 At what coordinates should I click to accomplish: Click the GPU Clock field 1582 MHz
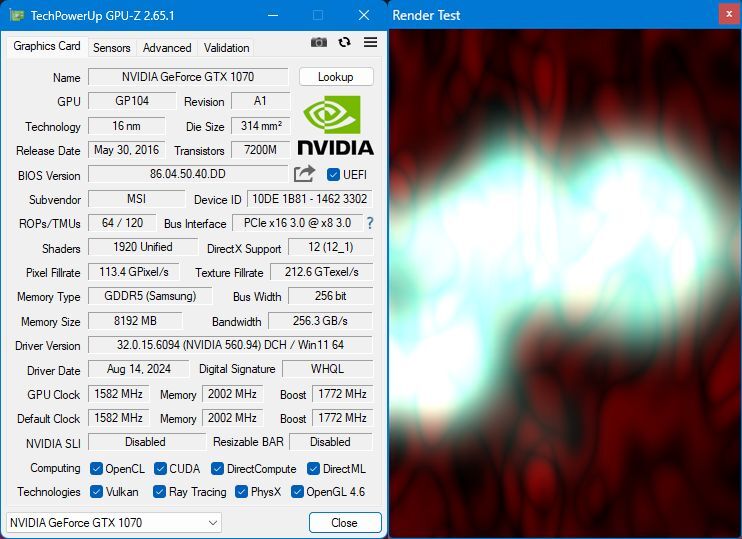click(x=118, y=394)
